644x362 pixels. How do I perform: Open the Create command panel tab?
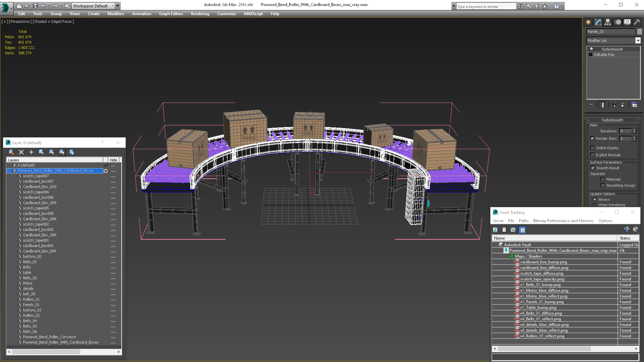pos(588,22)
